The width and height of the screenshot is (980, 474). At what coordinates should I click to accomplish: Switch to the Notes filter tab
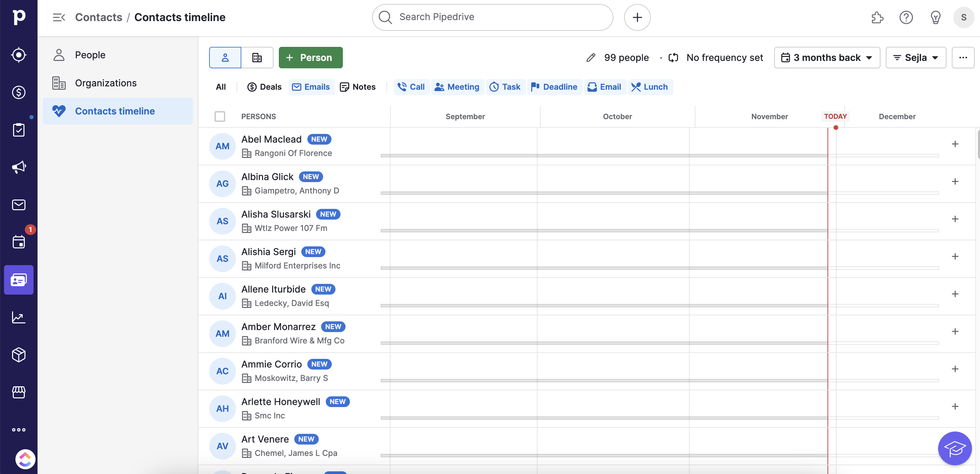[x=358, y=87]
